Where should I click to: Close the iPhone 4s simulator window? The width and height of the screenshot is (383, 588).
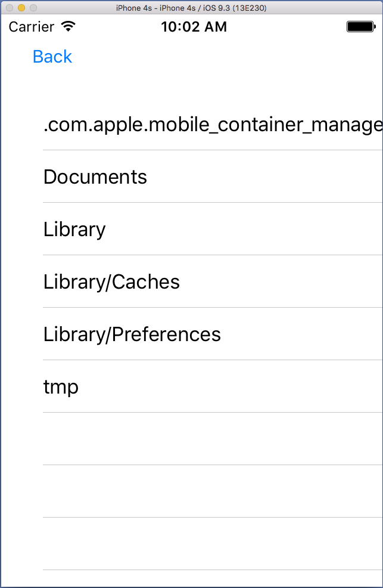click(x=9, y=8)
